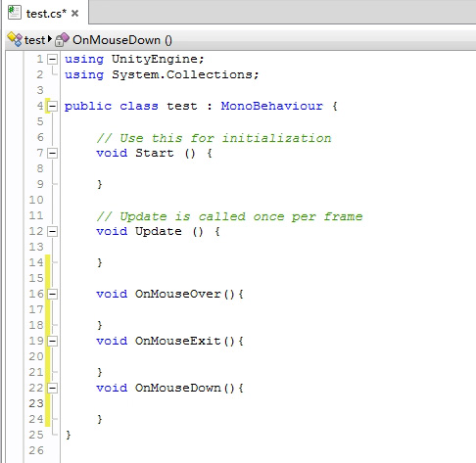The width and height of the screenshot is (476, 463).
Task: Click line number 26 in the gutter
Action: pyautogui.click(x=36, y=450)
